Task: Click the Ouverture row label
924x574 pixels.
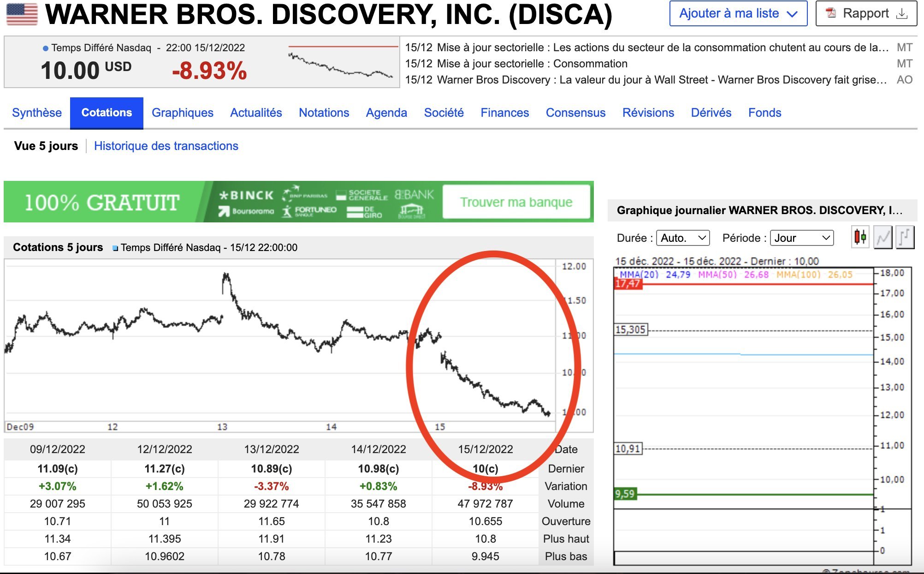Action: (x=566, y=521)
